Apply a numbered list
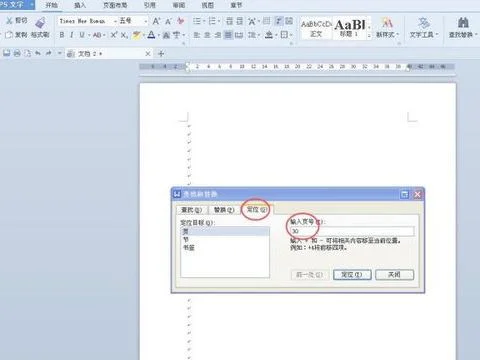480x360 pixels. (x=212, y=21)
